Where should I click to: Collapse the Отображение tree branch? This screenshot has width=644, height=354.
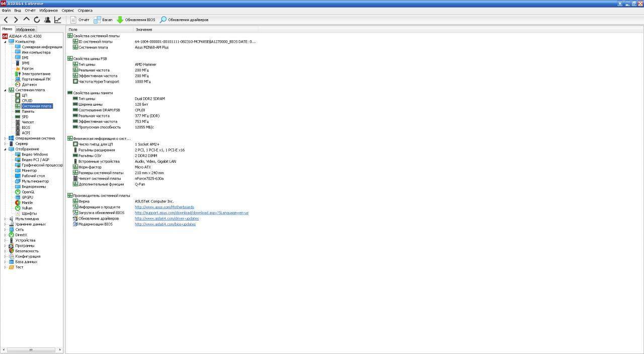6,149
